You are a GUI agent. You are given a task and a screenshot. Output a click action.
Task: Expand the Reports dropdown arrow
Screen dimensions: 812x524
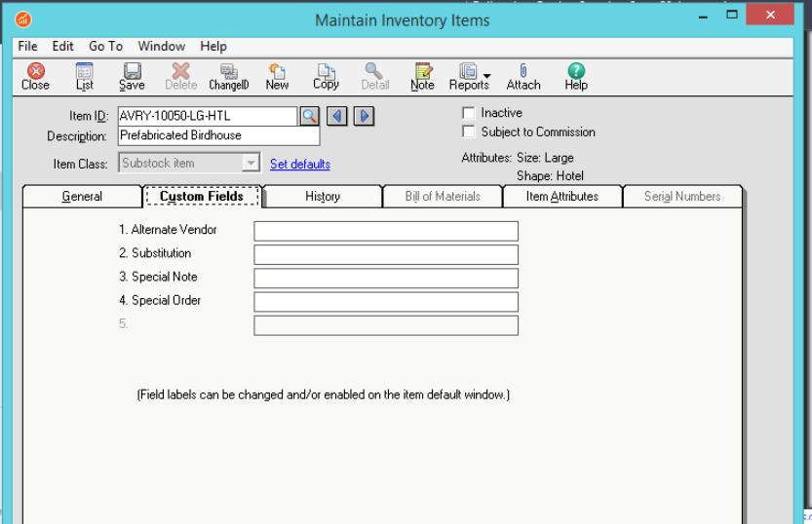[486, 76]
